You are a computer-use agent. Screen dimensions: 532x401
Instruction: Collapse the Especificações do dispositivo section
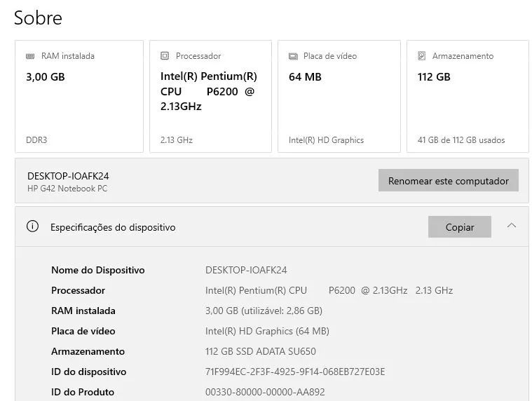(512, 226)
